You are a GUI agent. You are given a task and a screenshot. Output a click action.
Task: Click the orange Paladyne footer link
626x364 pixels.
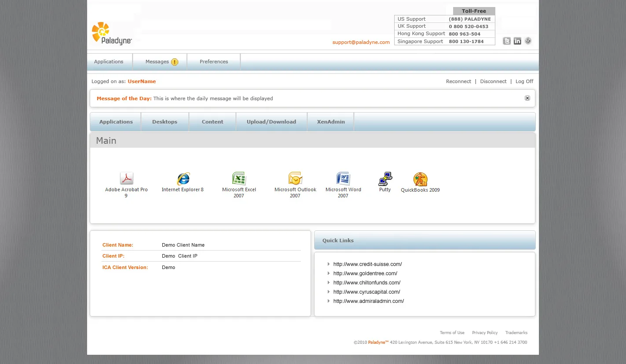(378, 342)
